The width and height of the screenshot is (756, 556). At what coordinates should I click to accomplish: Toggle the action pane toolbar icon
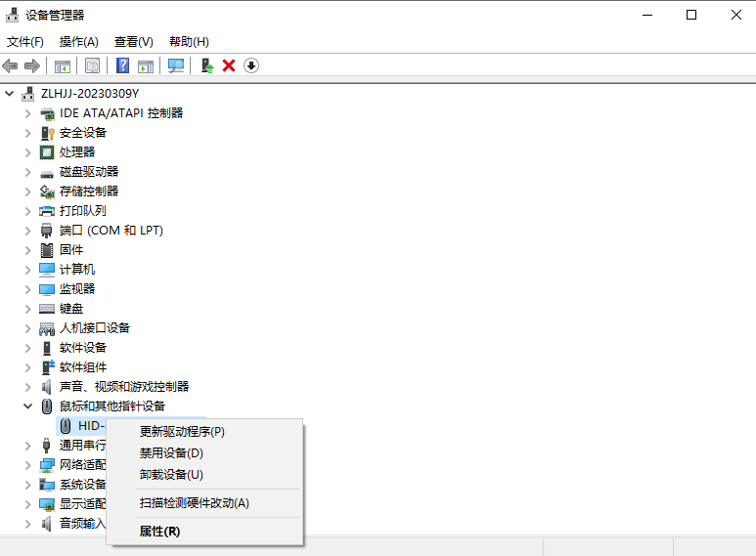[x=146, y=66]
